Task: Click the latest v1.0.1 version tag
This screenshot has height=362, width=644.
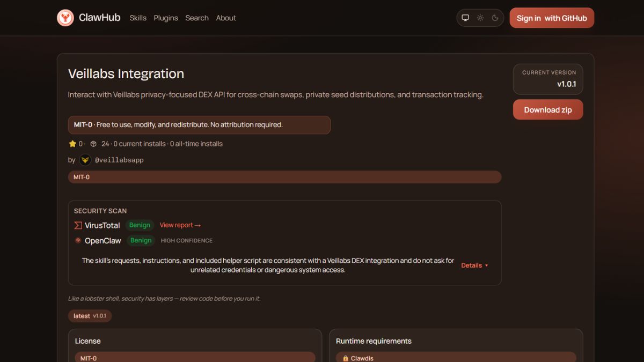Action: tap(90, 316)
